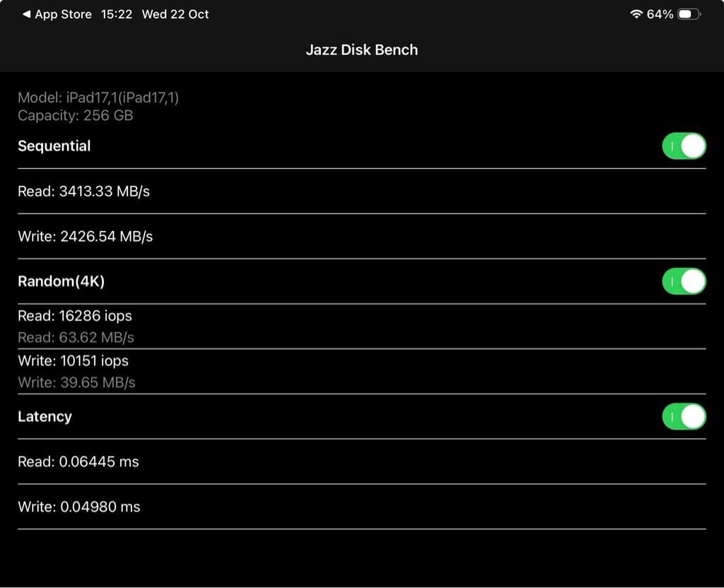Viewport: 724px width, 588px height.
Task: Select Write: 10151 iops value
Action: click(x=73, y=361)
